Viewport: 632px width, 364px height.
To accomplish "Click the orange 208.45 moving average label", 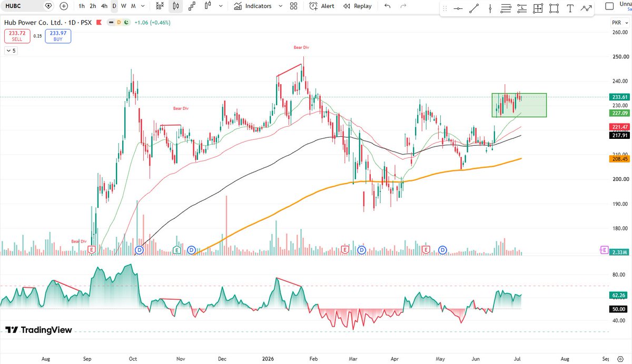I will click(619, 159).
